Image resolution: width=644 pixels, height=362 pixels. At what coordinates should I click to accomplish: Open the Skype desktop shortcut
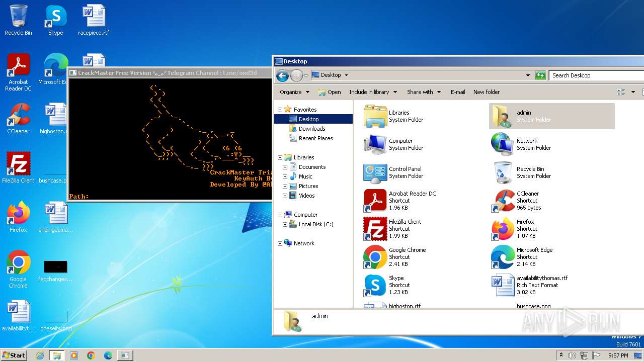56,20
